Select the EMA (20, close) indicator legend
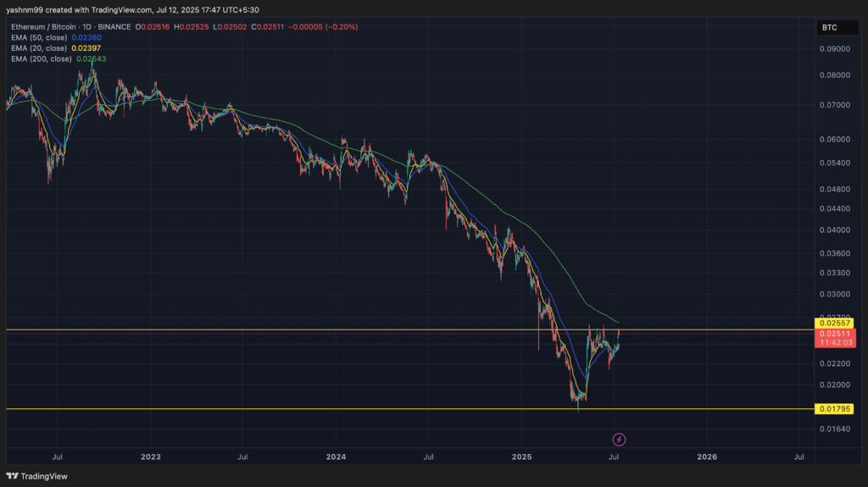 coord(39,48)
